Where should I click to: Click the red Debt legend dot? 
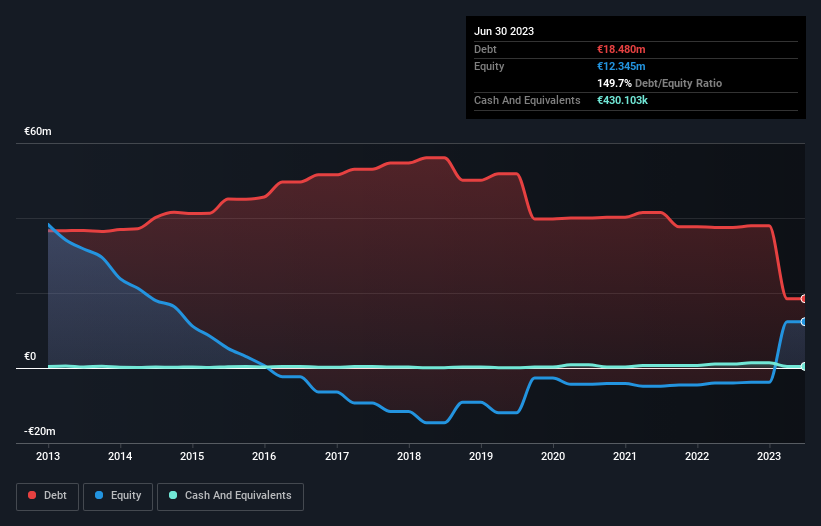(x=32, y=495)
